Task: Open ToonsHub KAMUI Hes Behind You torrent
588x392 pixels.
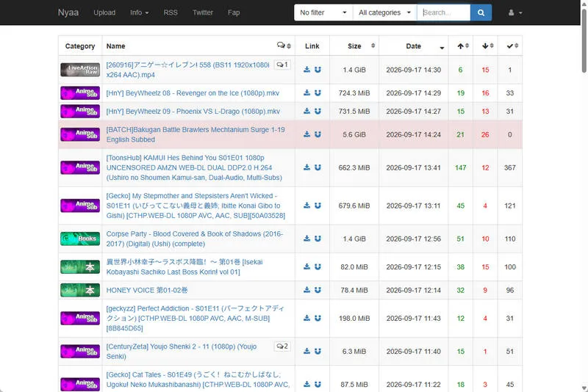Action: (194, 167)
